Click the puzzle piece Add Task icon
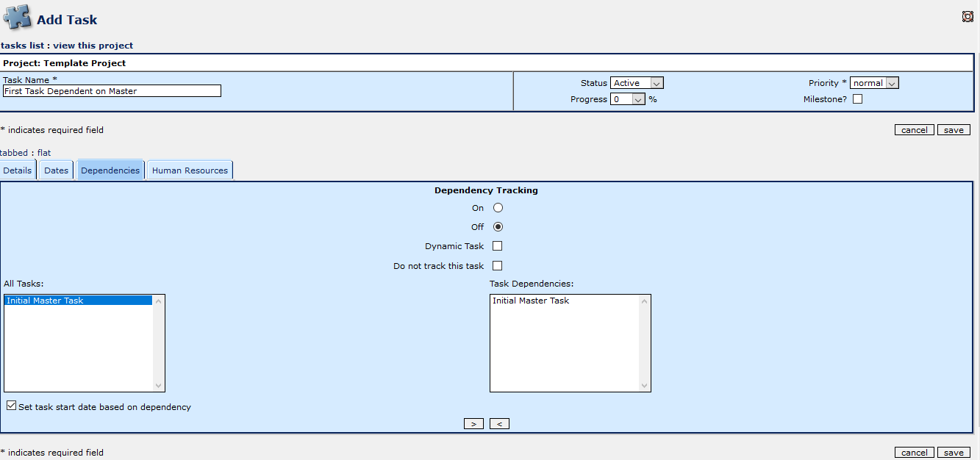This screenshot has height=460, width=980. pyautogui.click(x=17, y=18)
